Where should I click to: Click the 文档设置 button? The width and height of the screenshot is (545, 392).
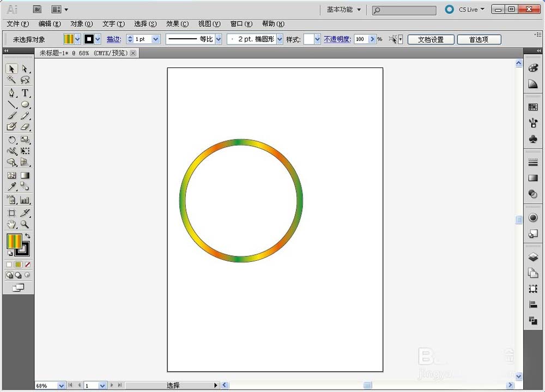pos(431,39)
